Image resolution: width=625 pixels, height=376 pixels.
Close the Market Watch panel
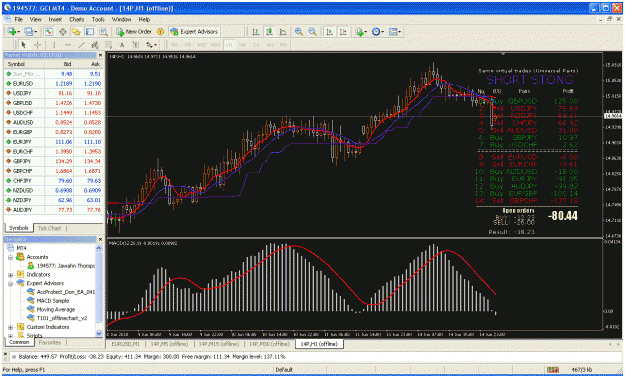[100, 55]
